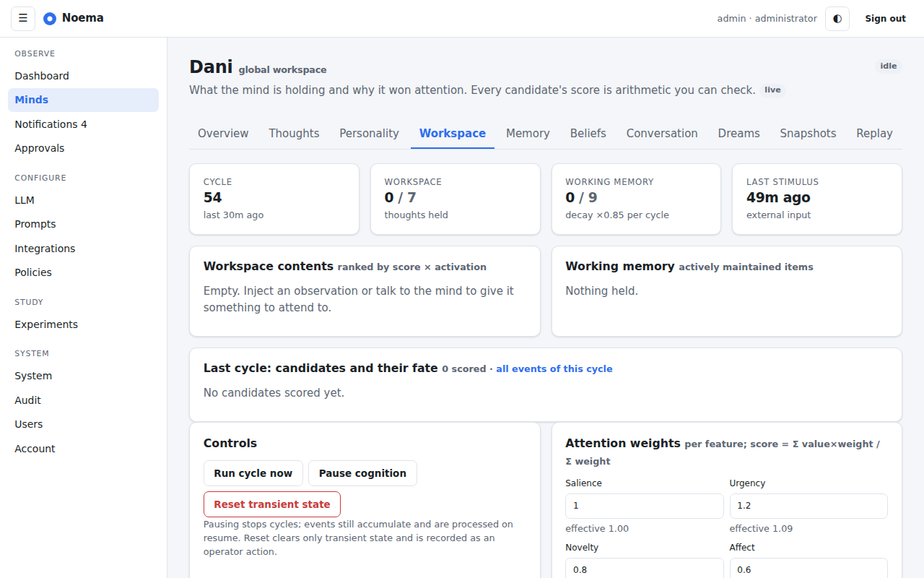Switch to the Memory tab
Image resolution: width=924 pixels, height=578 pixels.
click(528, 134)
